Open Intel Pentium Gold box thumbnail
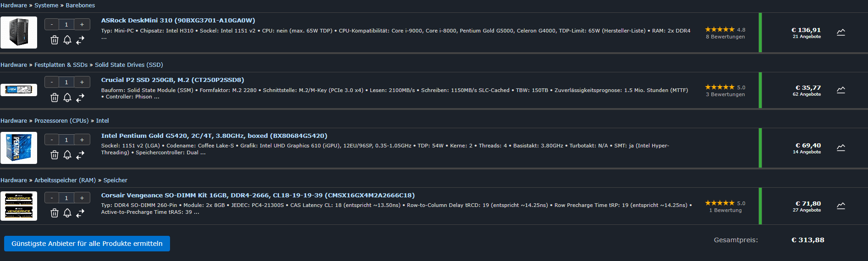868x261 pixels. [19, 148]
